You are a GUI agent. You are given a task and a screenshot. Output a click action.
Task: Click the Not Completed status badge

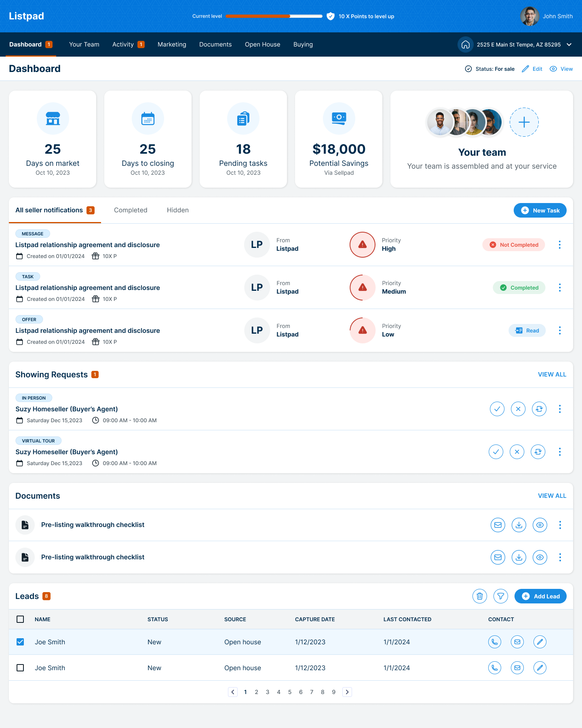point(514,245)
